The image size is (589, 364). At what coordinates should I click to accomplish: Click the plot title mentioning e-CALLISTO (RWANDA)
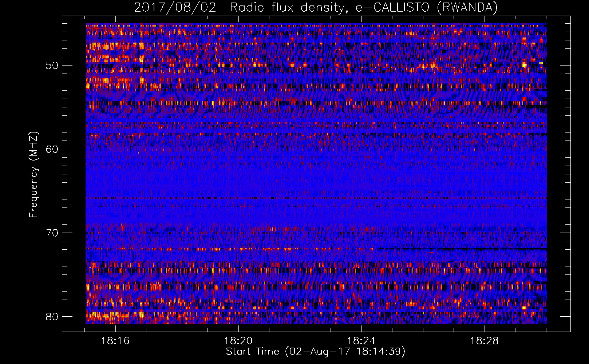click(x=316, y=7)
